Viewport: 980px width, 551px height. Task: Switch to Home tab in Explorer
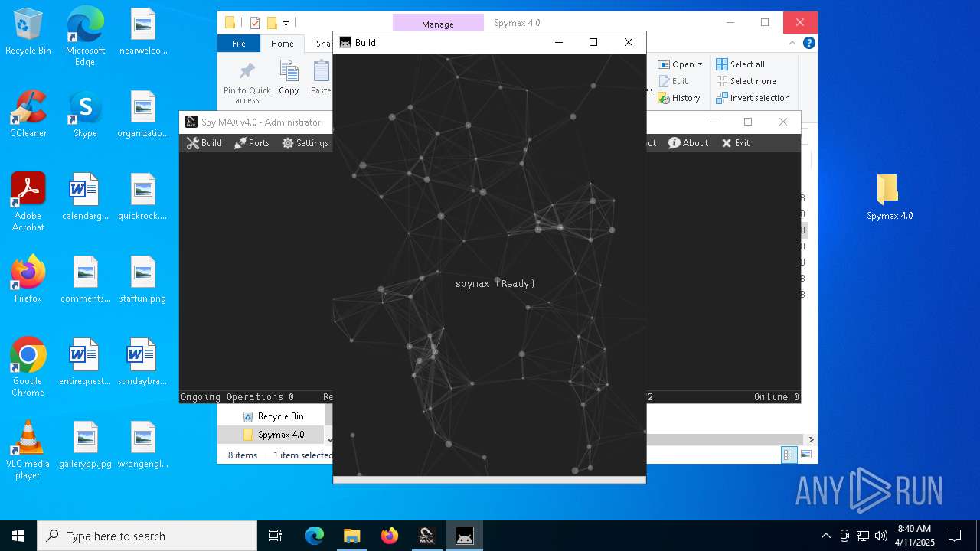282,44
